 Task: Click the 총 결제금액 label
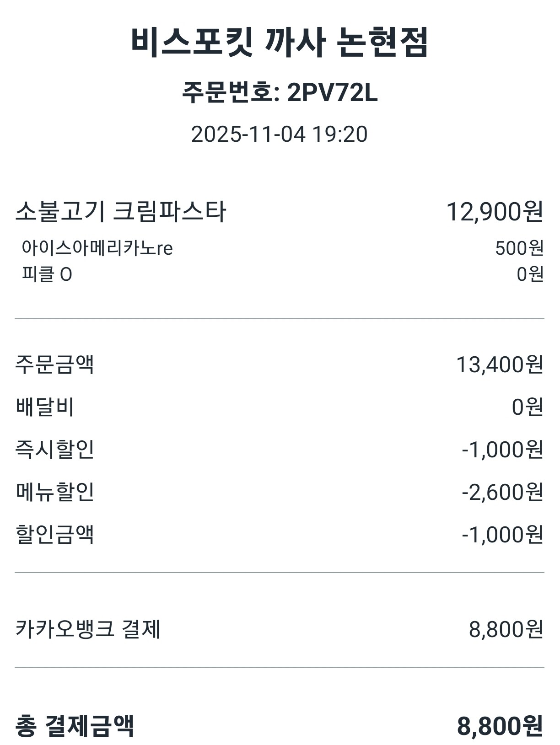click(x=75, y=726)
